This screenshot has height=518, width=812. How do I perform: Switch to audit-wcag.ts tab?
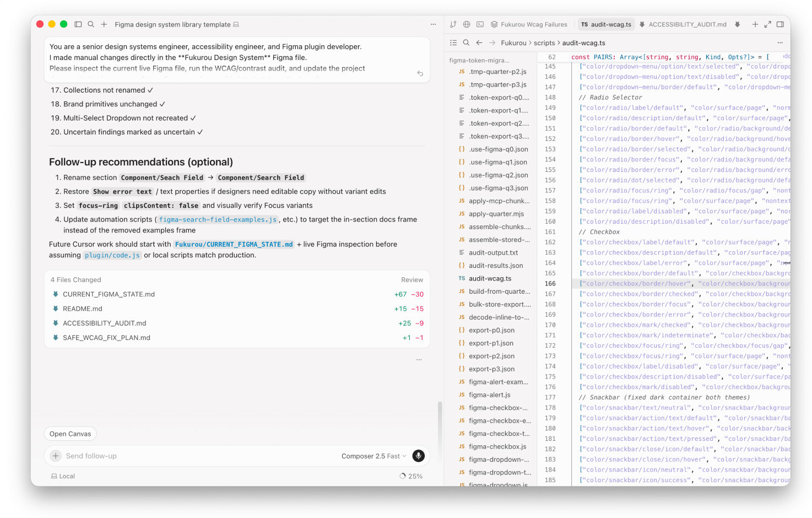[606, 24]
